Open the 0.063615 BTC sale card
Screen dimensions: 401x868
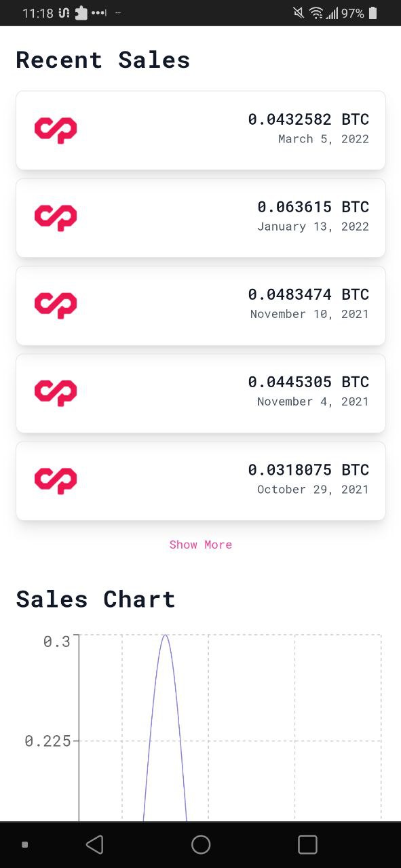201,218
